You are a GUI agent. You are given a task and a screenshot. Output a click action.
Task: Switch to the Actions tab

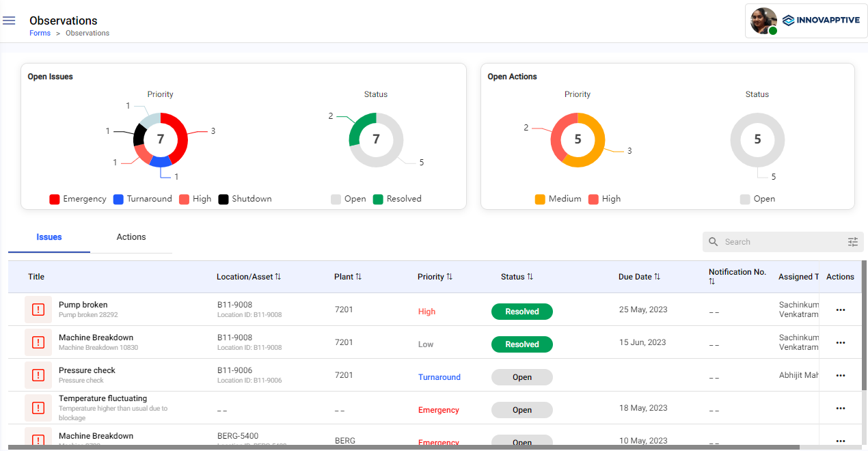pyautogui.click(x=131, y=237)
